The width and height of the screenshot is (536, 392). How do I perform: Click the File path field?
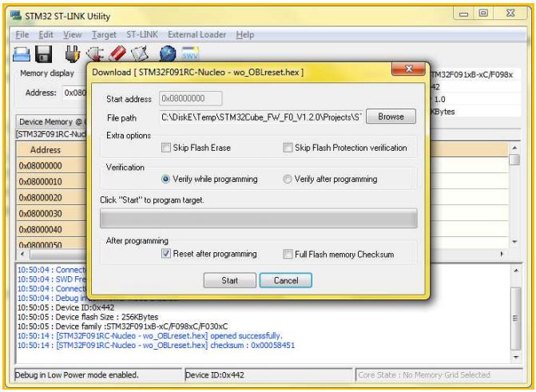pyautogui.click(x=261, y=117)
